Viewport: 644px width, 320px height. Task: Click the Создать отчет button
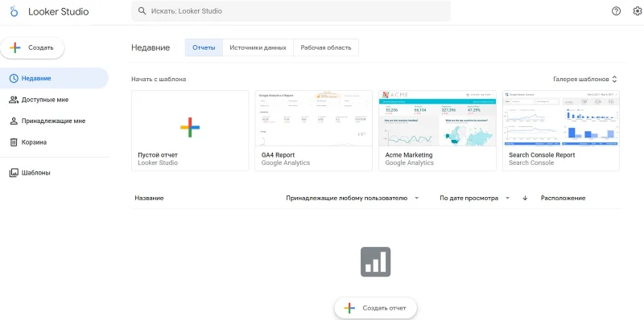click(x=375, y=308)
